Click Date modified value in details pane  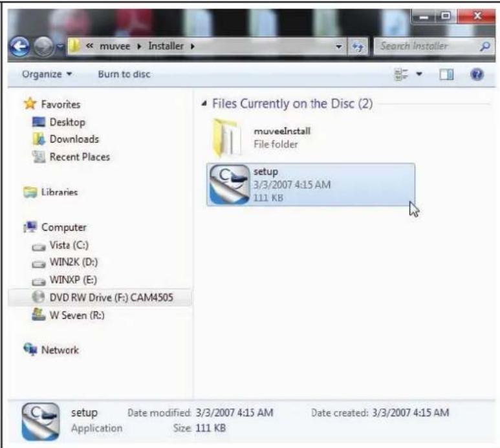[x=234, y=412]
